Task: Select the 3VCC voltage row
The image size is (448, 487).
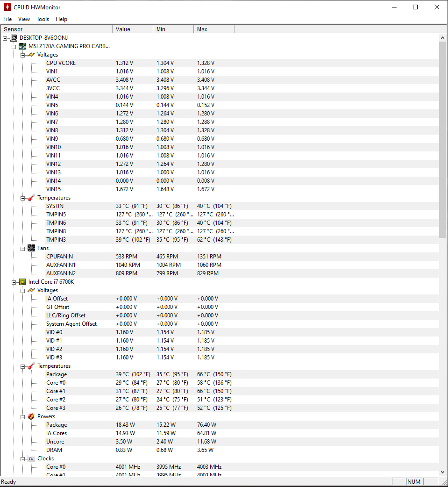Action: [242, 88]
